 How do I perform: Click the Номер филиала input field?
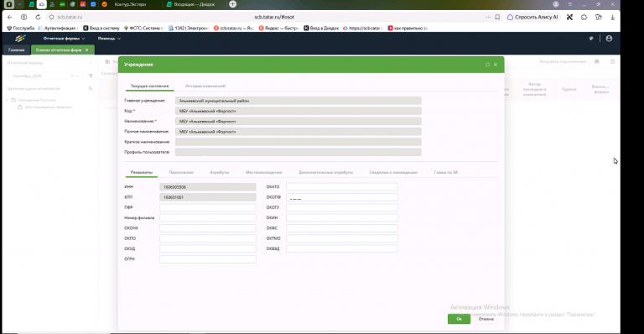(208, 217)
